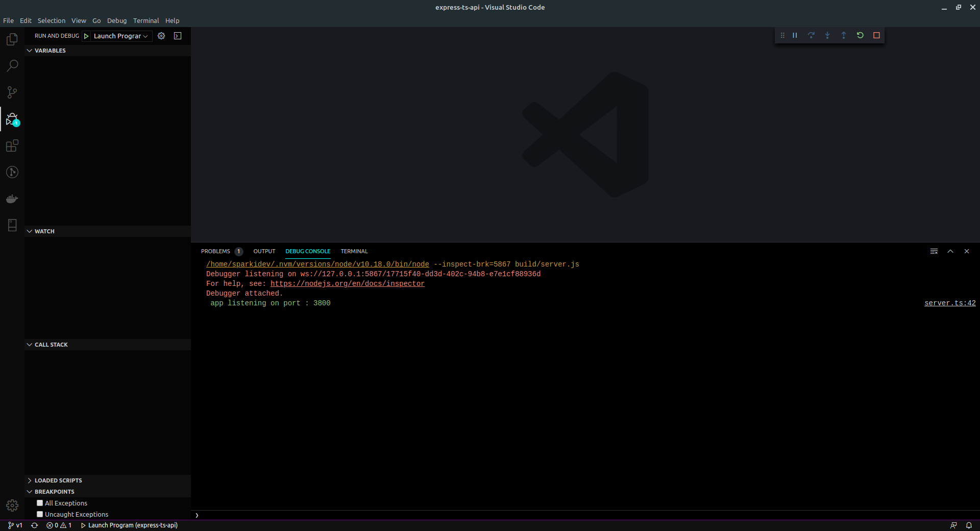The height and width of the screenshot is (531, 980).
Task: Open the Search view in activity bar
Action: pyautogui.click(x=12, y=66)
